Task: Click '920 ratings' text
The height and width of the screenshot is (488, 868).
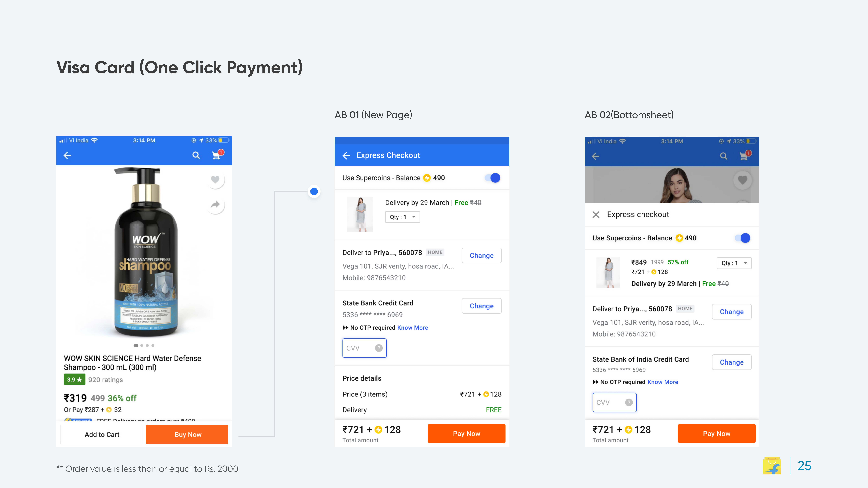Action: click(x=106, y=380)
